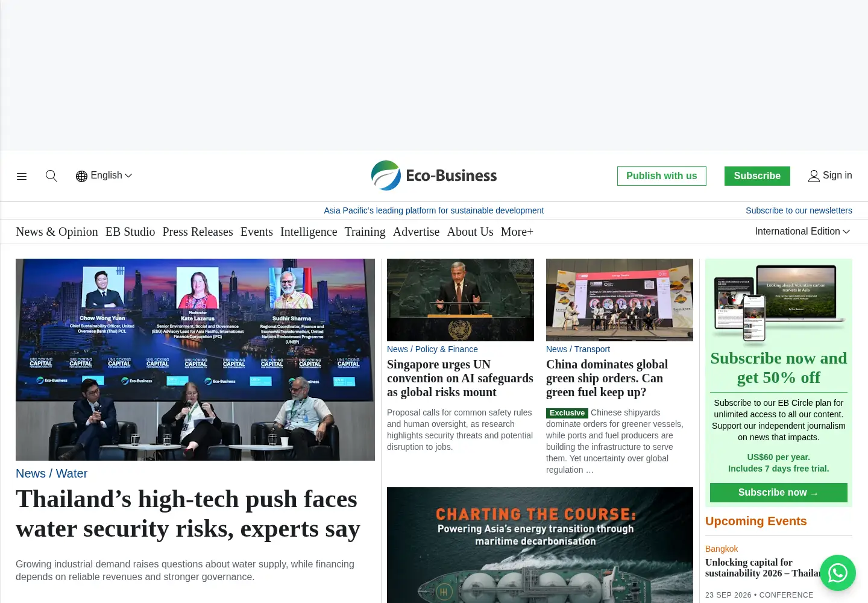The width and height of the screenshot is (868, 603).
Task: Click the Publish with us button
Action: click(x=662, y=176)
